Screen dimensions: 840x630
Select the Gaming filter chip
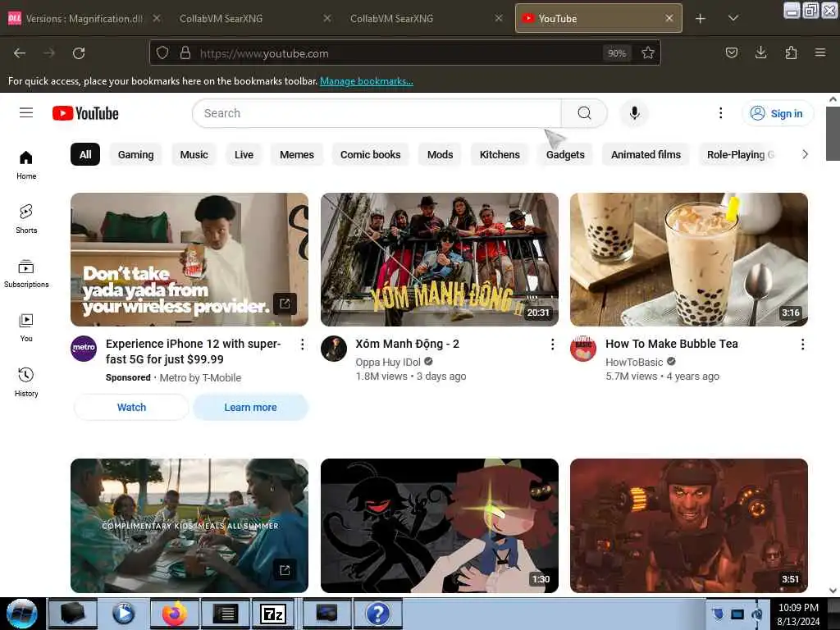point(135,154)
